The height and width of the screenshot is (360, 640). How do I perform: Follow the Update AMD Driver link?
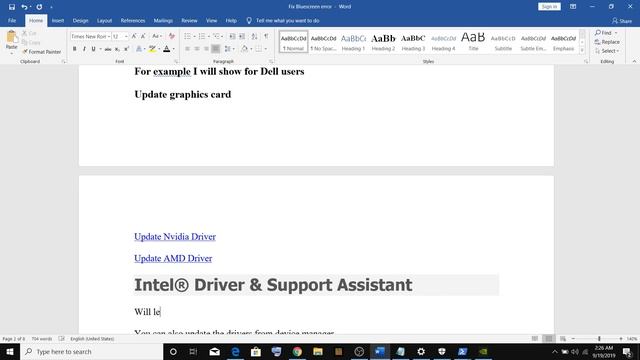click(173, 258)
